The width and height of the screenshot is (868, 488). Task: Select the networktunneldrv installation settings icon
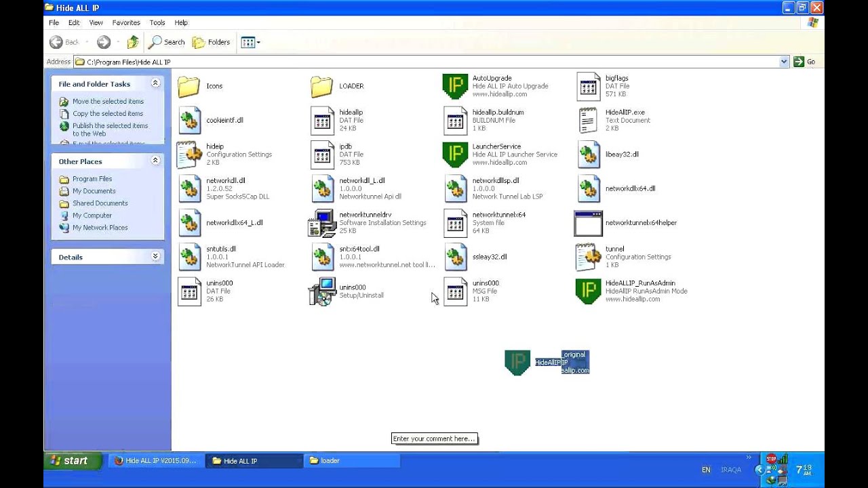[x=322, y=223]
